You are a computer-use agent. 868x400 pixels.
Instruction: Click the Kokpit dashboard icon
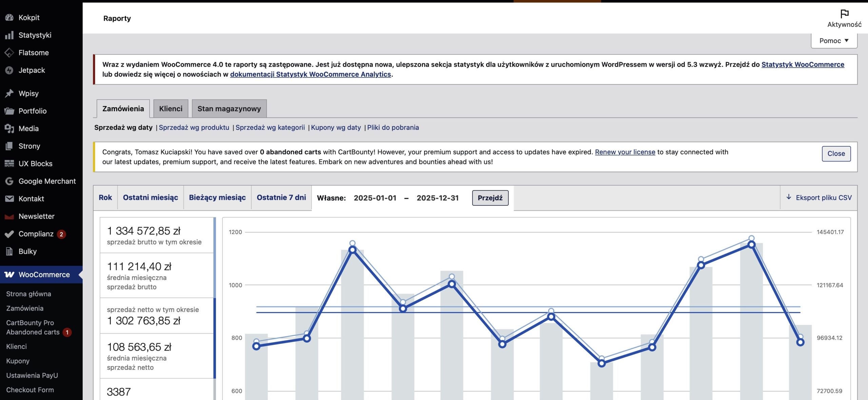[9, 18]
